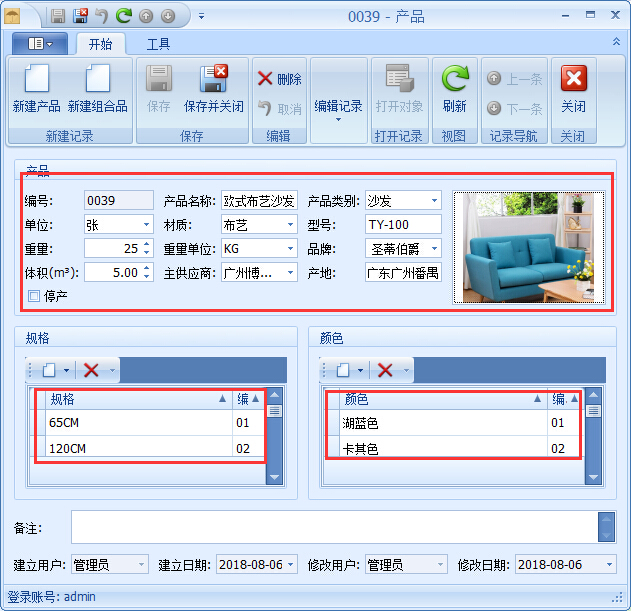Click the new item icon in 颜色 toolbar
Viewport: 631px width, 611px height.
pos(342,370)
